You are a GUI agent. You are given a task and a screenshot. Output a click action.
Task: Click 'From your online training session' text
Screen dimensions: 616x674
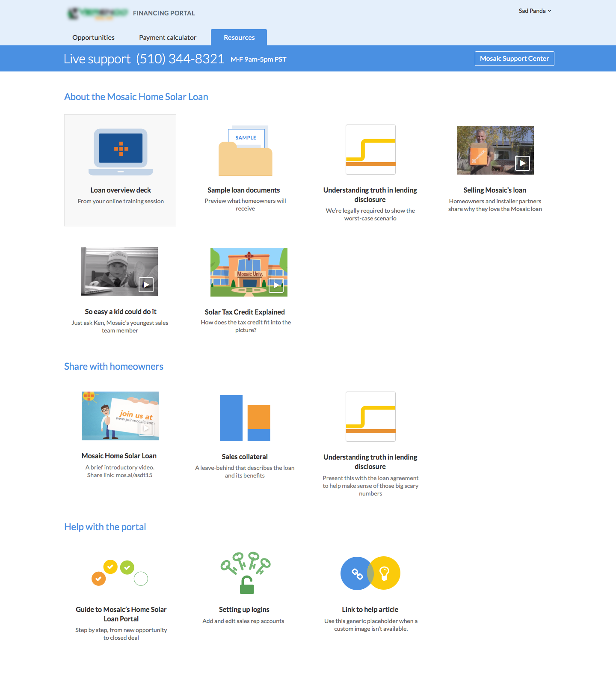pos(121,201)
